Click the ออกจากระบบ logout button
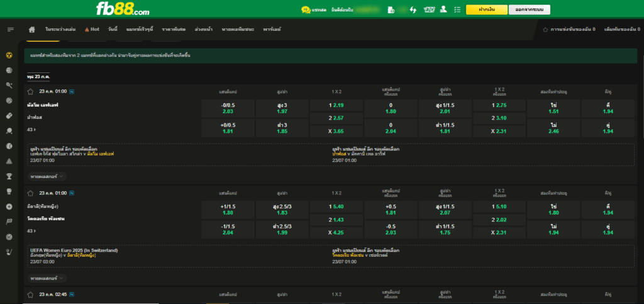The image size is (644, 304). tap(530, 9)
